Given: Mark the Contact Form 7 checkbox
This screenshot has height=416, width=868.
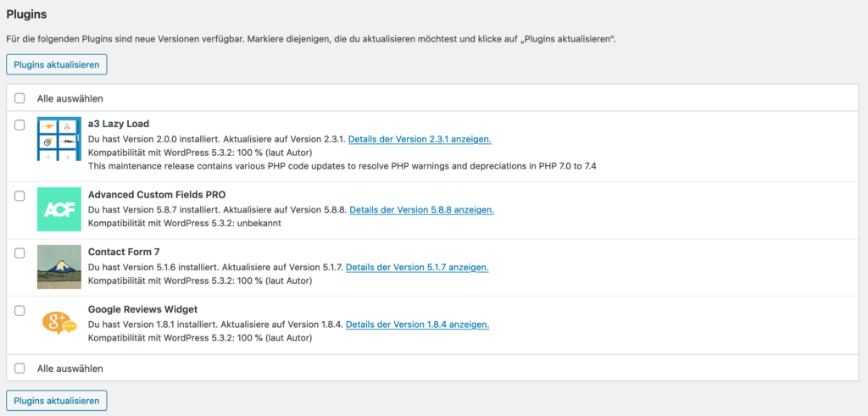Looking at the screenshot, I should [20, 253].
